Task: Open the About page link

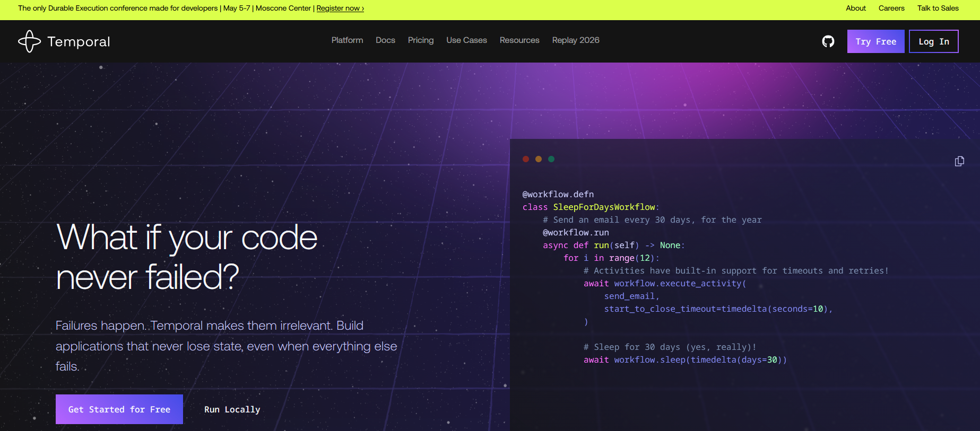Action: pos(855,8)
